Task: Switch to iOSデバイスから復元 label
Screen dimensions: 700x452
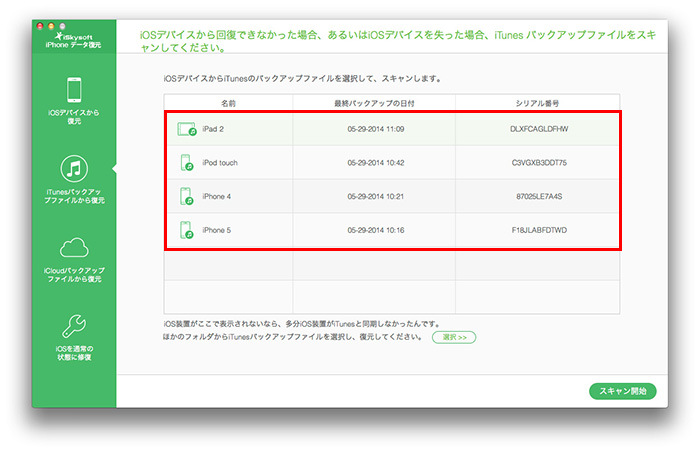Action: [x=74, y=117]
